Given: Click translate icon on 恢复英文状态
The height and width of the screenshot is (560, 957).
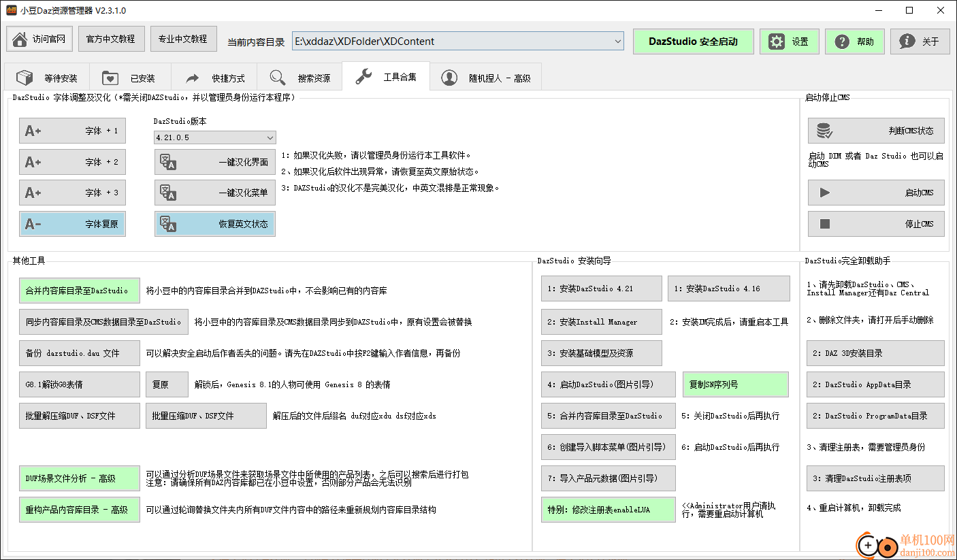Looking at the screenshot, I should (168, 224).
